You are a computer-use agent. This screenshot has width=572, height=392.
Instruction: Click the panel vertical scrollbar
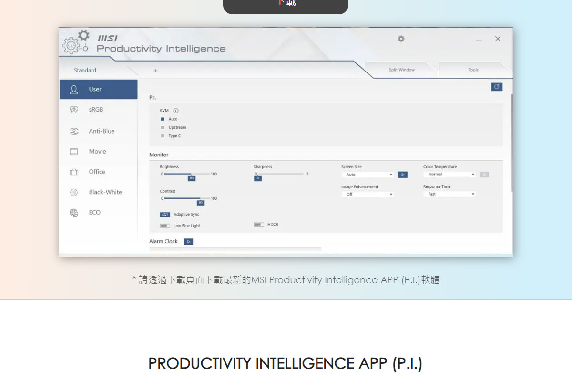click(511, 143)
